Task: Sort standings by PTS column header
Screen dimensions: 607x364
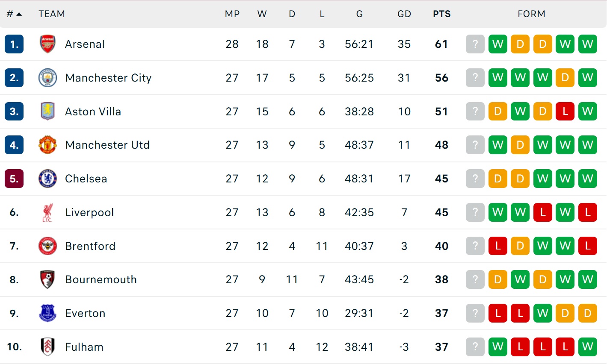Action: [x=441, y=14]
